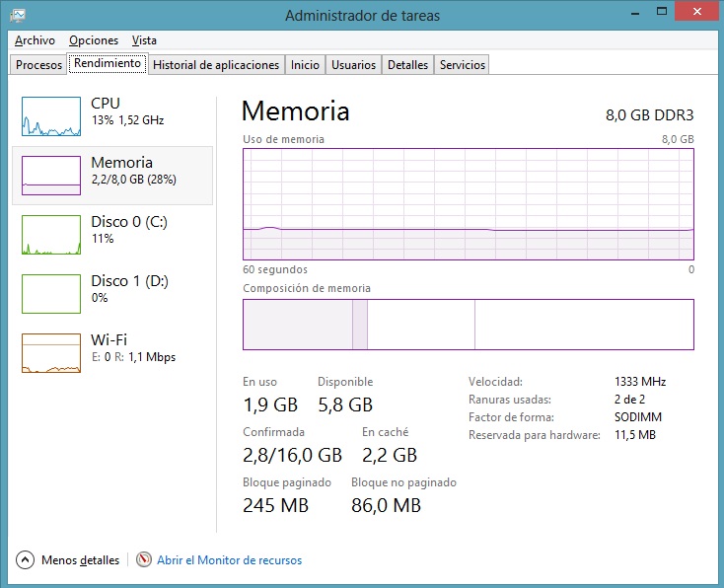This screenshot has height=588, width=724.
Task: Open the Vista menu
Action: 144,40
